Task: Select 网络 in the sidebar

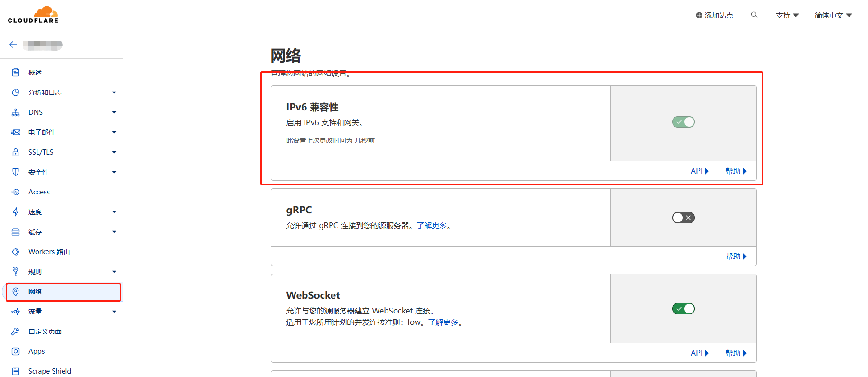Action: point(35,292)
